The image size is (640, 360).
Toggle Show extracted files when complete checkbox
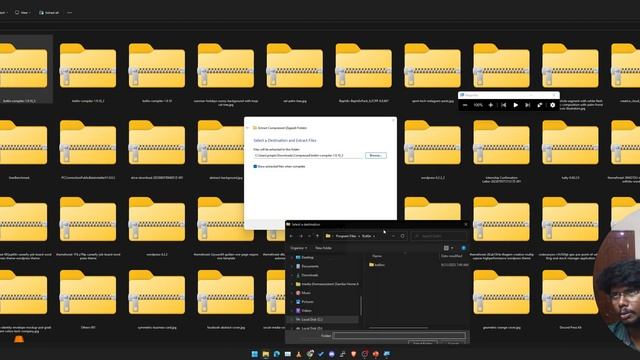(255, 167)
